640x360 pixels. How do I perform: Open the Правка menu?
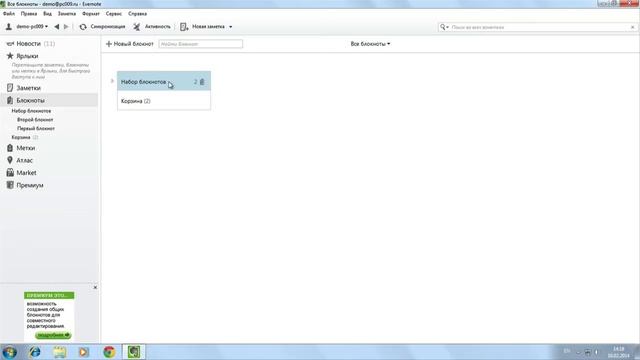[29, 13]
